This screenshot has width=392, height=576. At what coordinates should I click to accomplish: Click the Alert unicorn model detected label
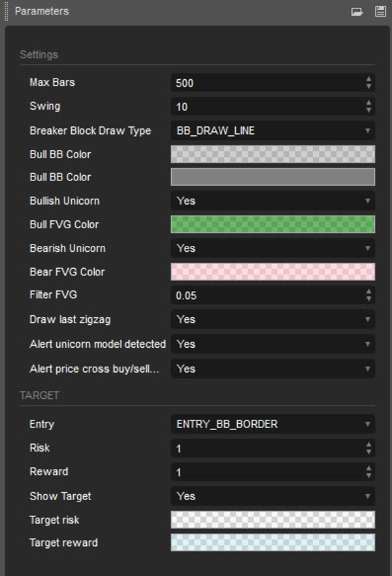[97, 344]
